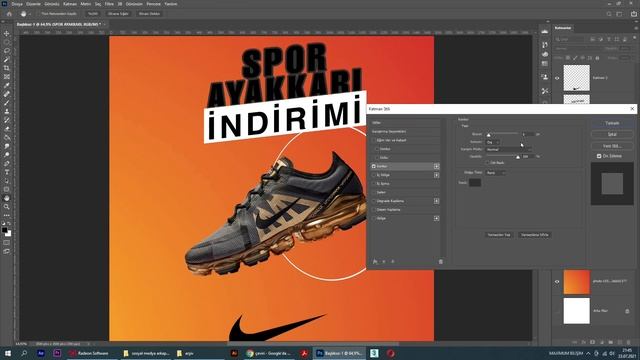Click plus button beside Gölge effect

[x=436, y=218]
